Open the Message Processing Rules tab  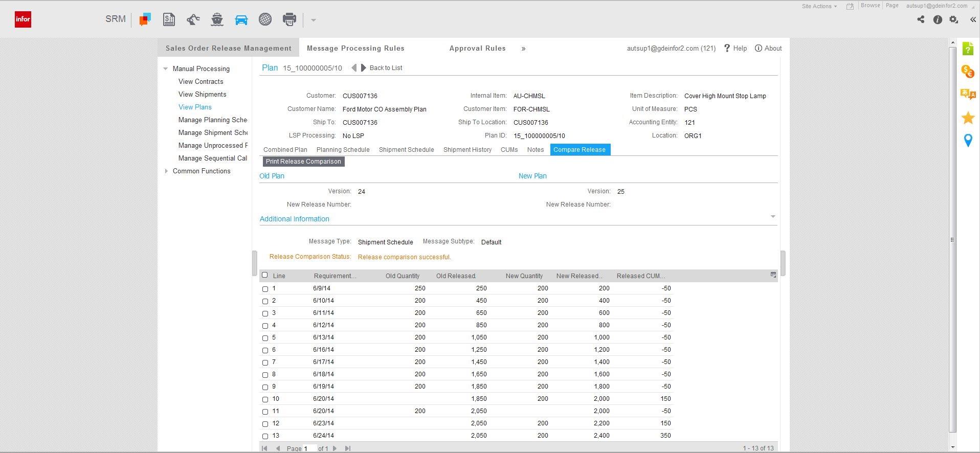(x=355, y=49)
